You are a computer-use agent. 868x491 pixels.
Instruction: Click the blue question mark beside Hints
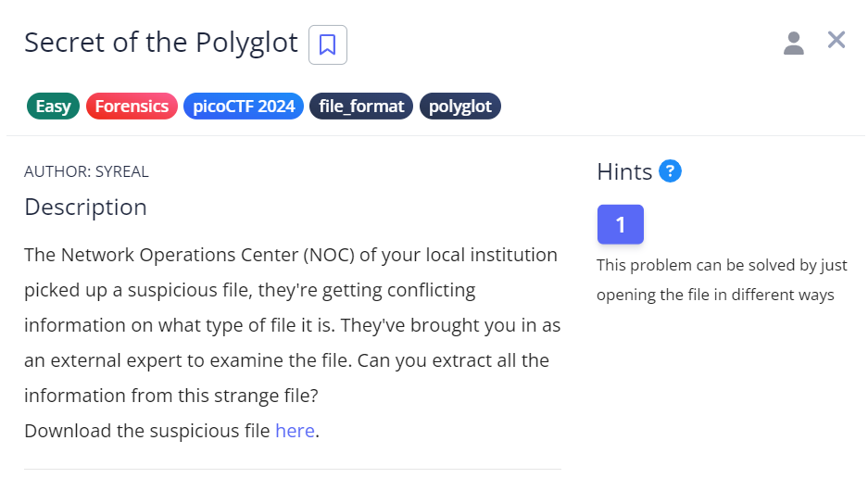670,170
